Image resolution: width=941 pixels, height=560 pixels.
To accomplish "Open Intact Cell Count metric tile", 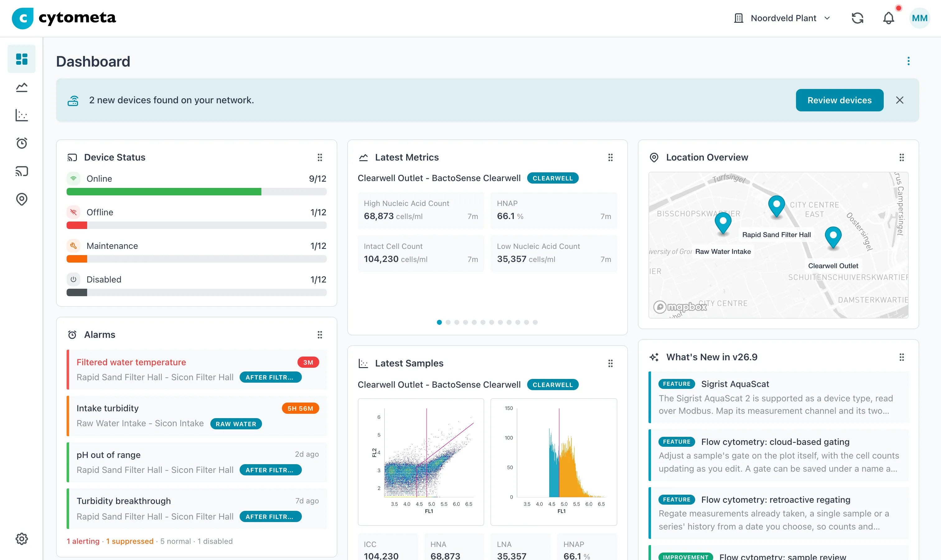I will 421,253.
